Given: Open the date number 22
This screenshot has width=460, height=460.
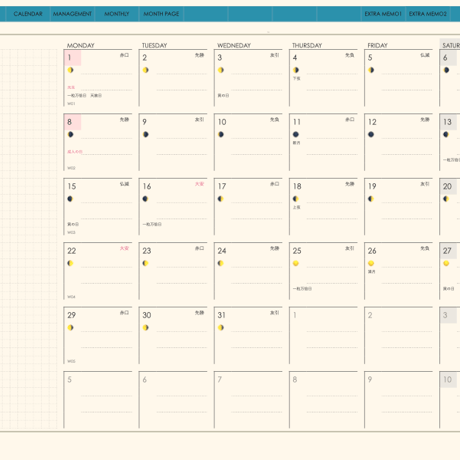Looking at the screenshot, I should point(72,251).
